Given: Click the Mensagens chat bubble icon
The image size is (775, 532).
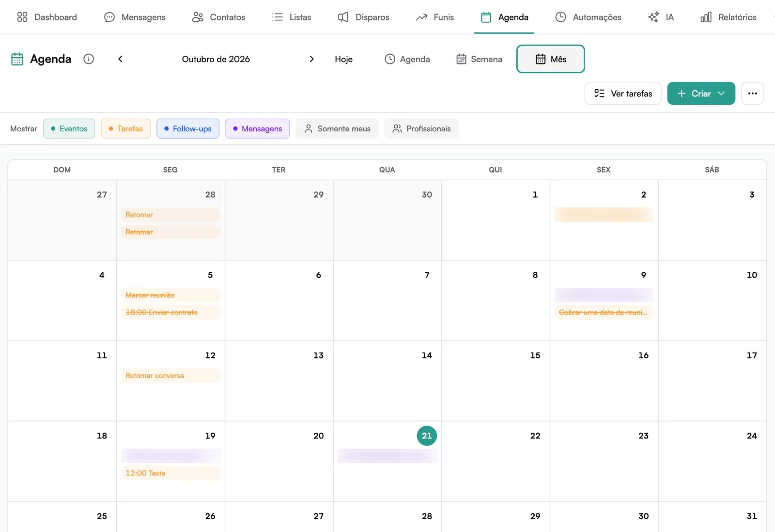Looking at the screenshot, I should point(109,17).
